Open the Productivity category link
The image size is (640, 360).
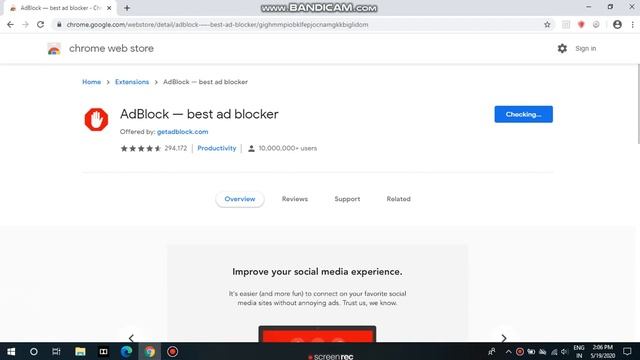(x=217, y=148)
